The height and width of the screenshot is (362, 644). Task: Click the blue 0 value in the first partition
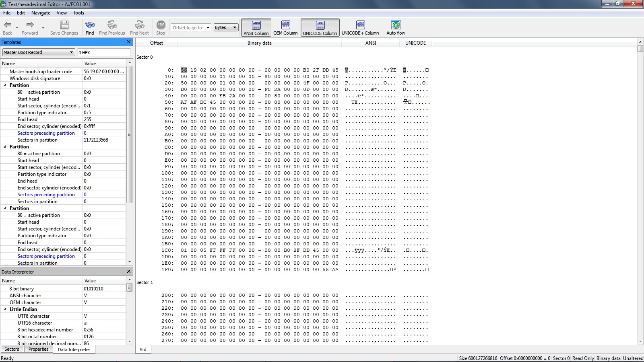tap(85, 133)
